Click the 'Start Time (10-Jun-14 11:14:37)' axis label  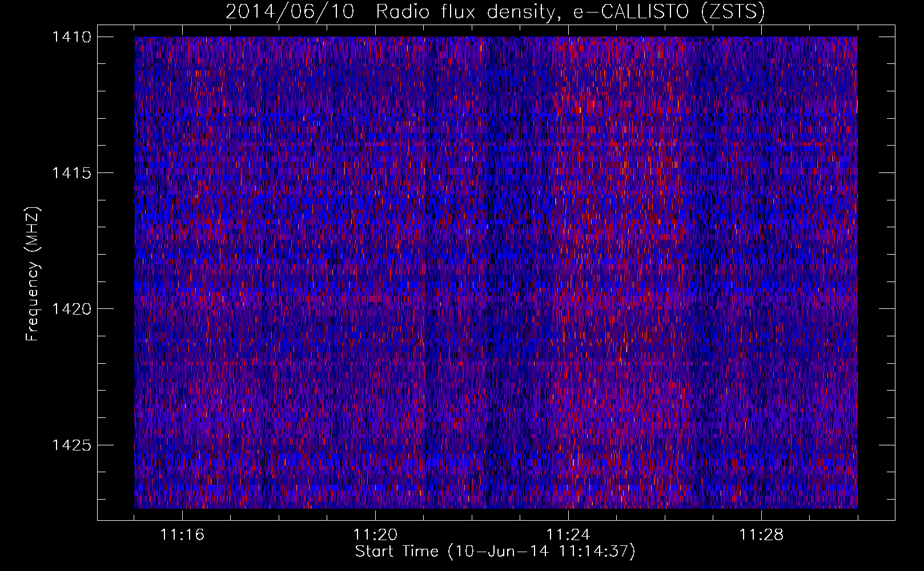pyautogui.click(x=495, y=552)
